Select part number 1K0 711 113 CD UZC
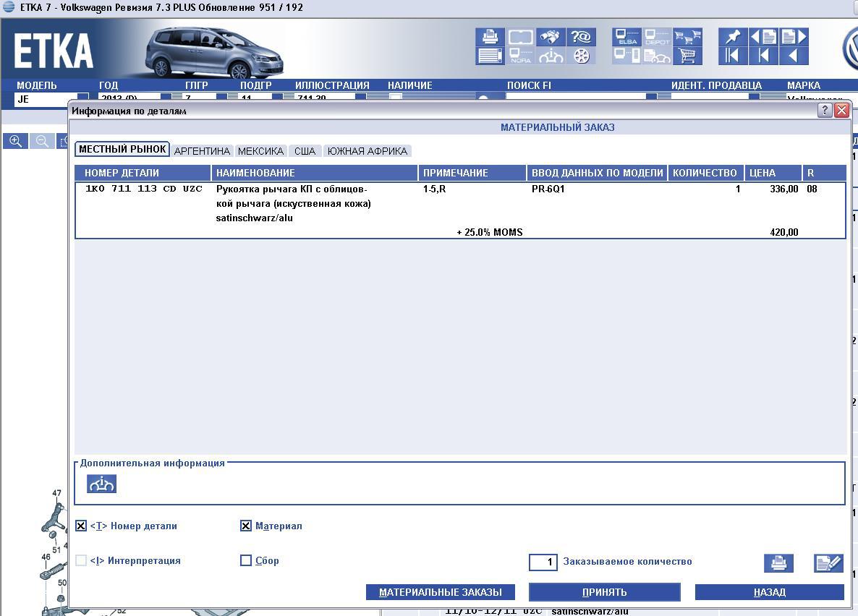 [x=144, y=189]
